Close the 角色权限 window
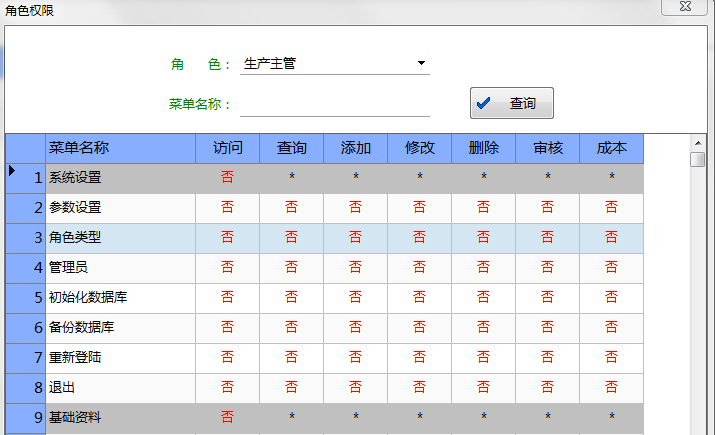Viewport: 715px width, 435px height. coord(685,6)
